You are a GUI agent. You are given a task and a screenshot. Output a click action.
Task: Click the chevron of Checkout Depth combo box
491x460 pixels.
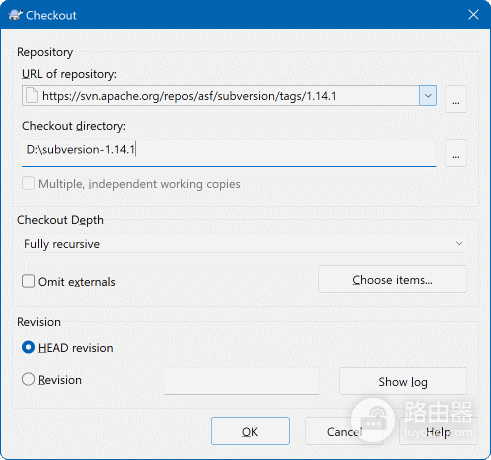point(459,244)
